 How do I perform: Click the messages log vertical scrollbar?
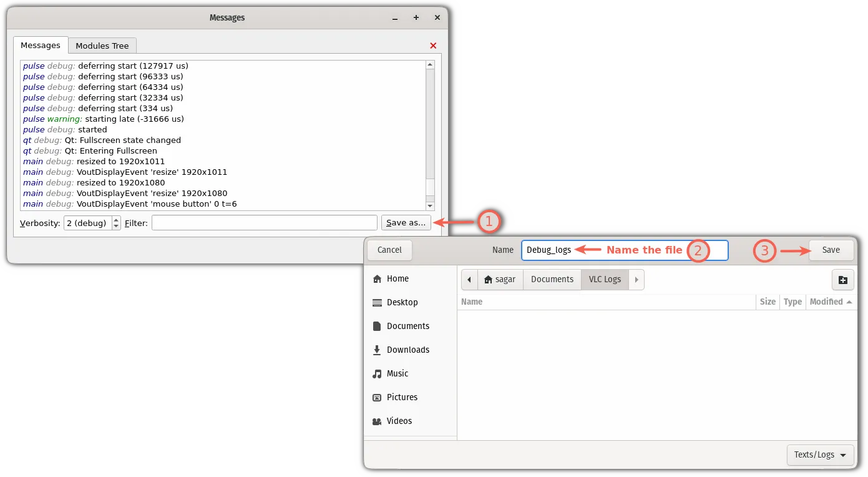click(x=429, y=125)
